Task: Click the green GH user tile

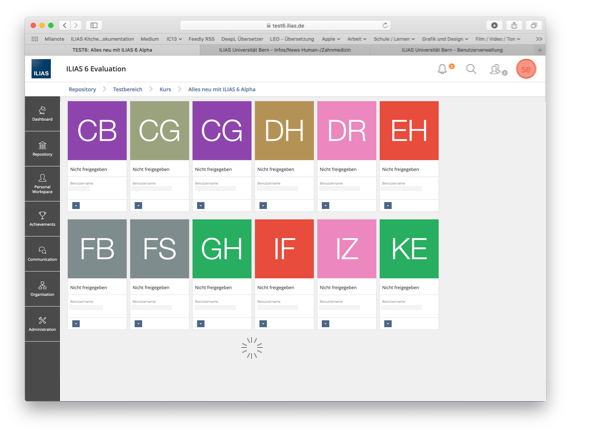Action: click(222, 249)
